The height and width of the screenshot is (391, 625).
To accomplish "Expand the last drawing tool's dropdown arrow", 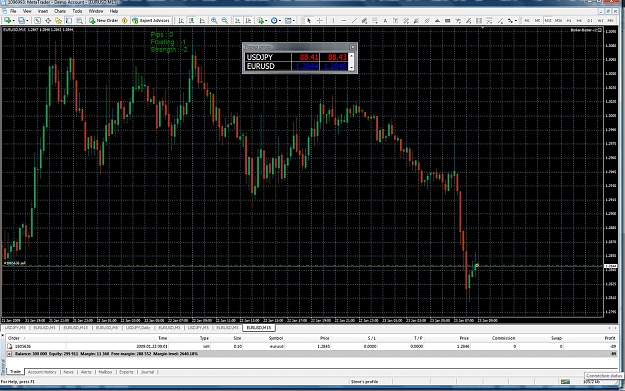I will click(516, 20).
